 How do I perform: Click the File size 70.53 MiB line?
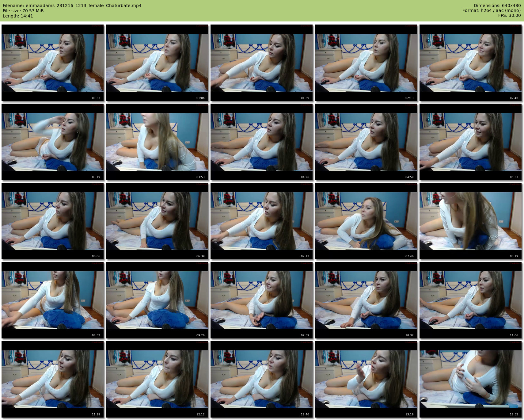click(23, 11)
